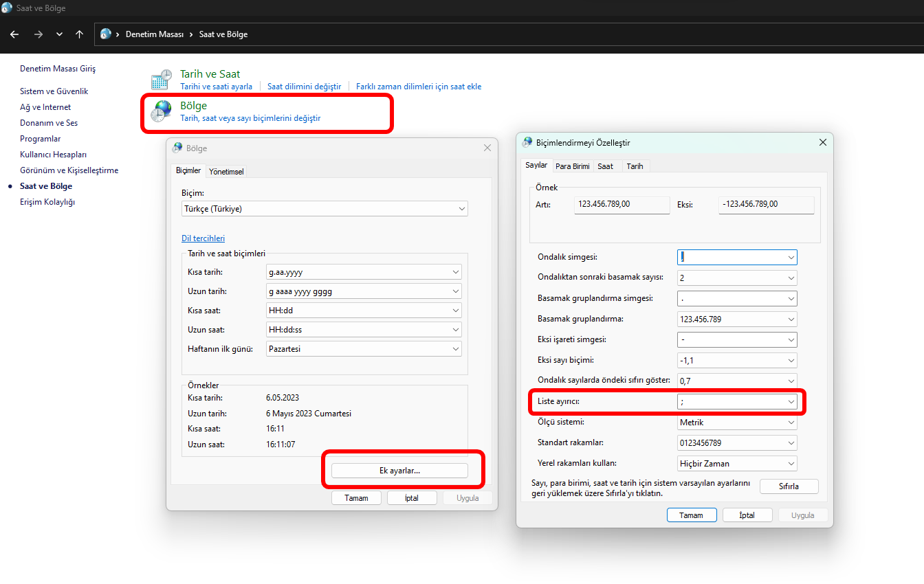
Task: Open recent locations chevron in navigation bar
Action: coord(59,34)
